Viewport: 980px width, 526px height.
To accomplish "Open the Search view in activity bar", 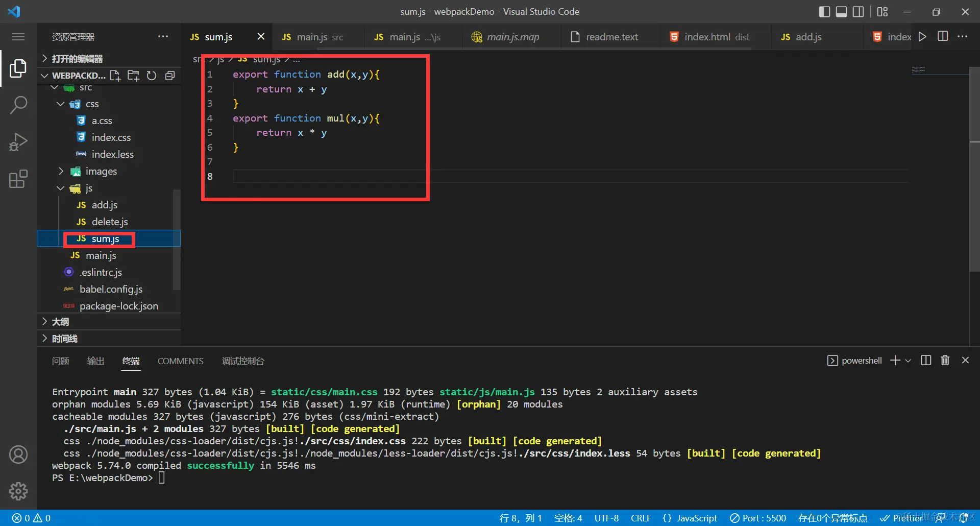I will [x=18, y=105].
